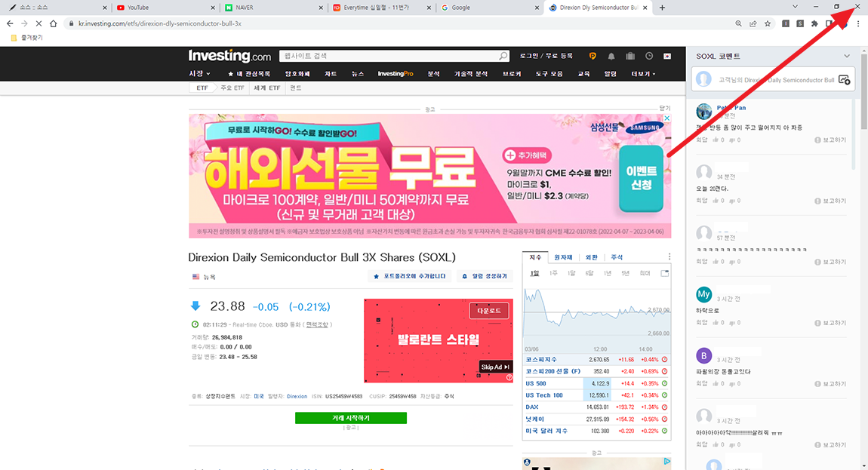Open the orange InvestingPro shield icon
The height and width of the screenshot is (470, 868).
click(593, 56)
